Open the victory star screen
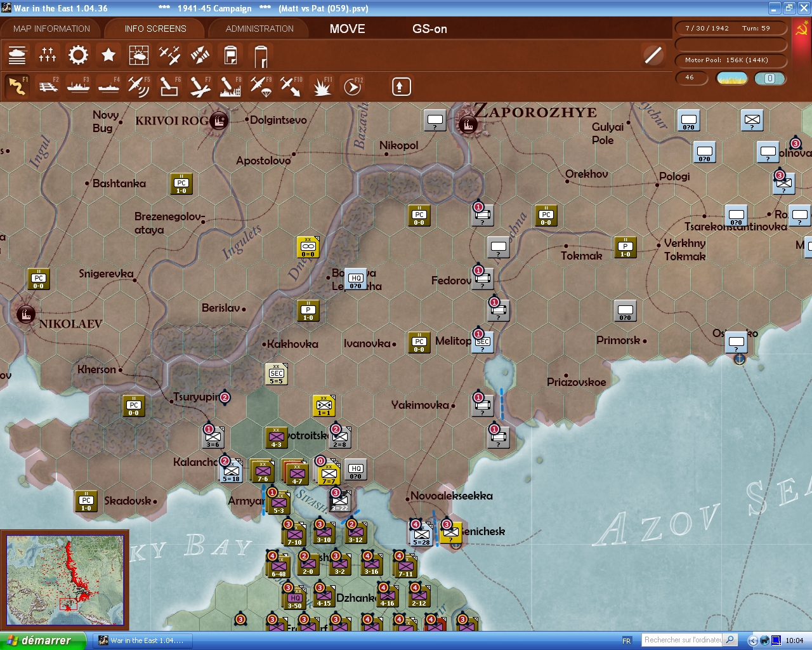The height and width of the screenshot is (650, 812). tap(108, 55)
